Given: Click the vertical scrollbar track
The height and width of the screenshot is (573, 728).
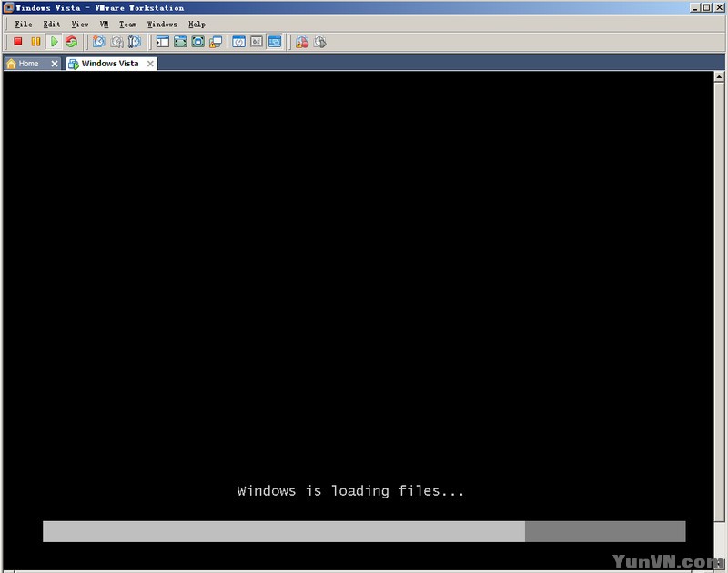Looking at the screenshot, I should coord(719,320).
